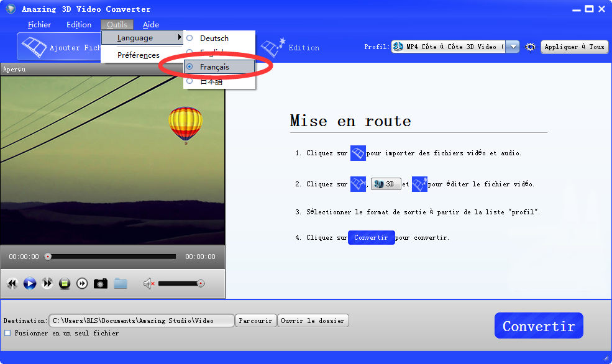This screenshot has height=364, width=612.
Task: Click the import file icon in step 1
Action: pyautogui.click(x=358, y=153)
